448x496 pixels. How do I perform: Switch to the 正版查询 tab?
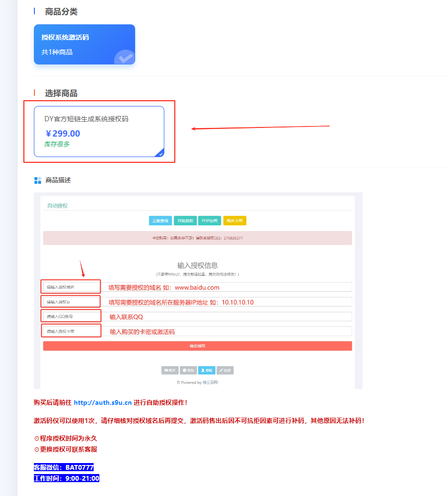point(160,221)
